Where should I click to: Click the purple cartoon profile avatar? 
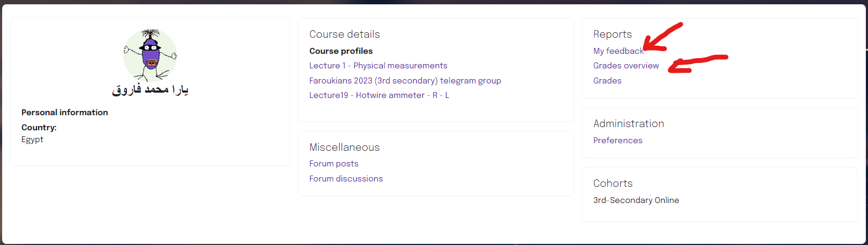[150, 55]
